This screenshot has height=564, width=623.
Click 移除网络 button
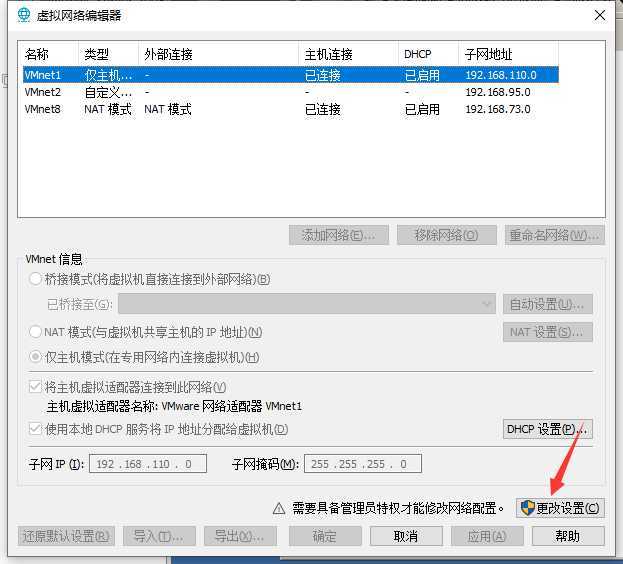click(447, 235)
